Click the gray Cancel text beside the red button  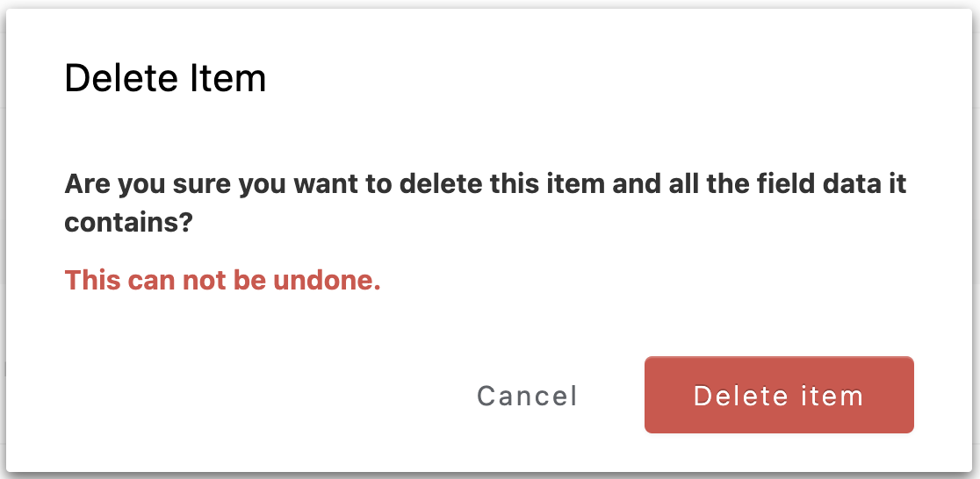[x=527, y=396]
